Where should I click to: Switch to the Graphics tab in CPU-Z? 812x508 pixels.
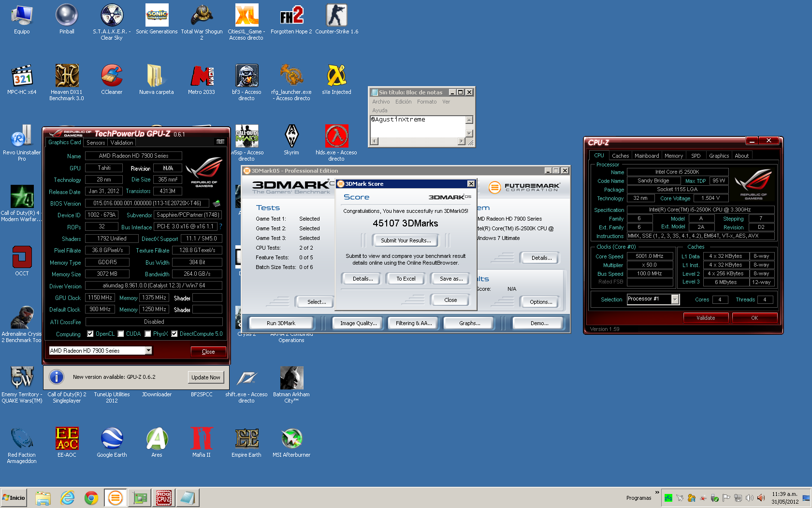(x=719, y=156)
